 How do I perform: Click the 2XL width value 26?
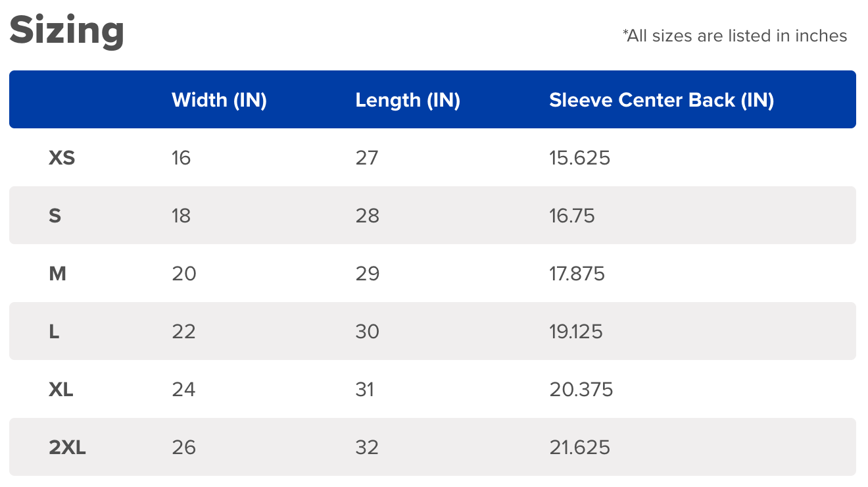tap(184, 448)
